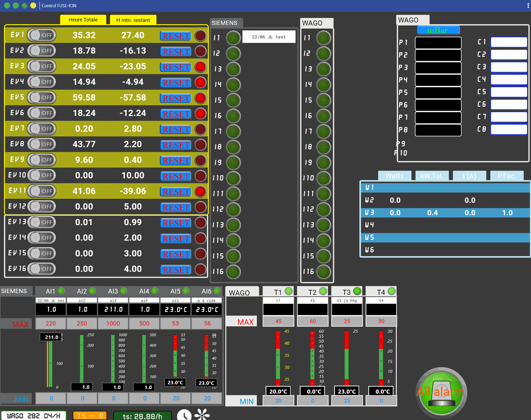
Task: Click the RESET button for EV11
Action: click(x=176, y=192)
